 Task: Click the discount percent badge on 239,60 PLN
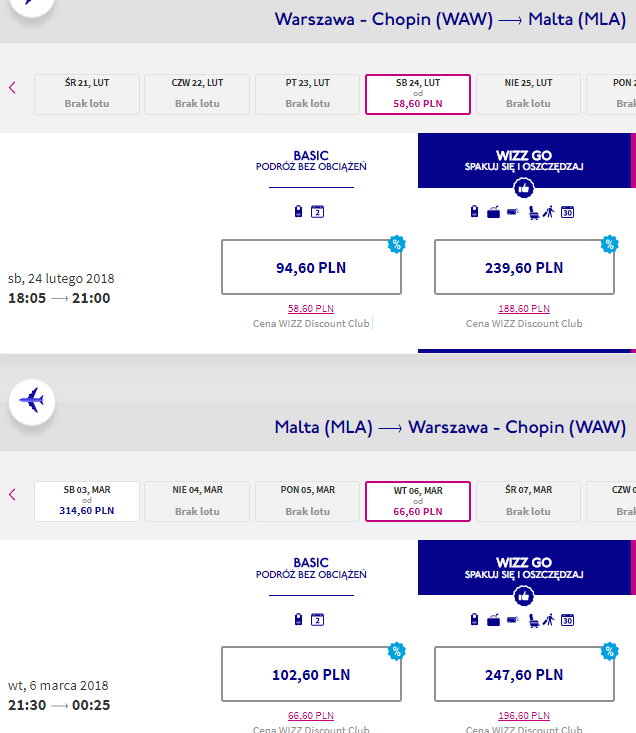609,244
